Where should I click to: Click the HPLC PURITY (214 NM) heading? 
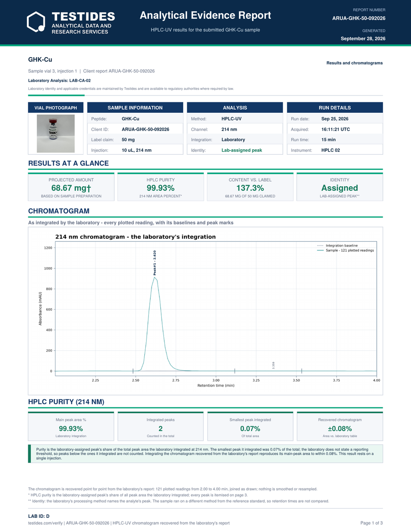coord(66,402)
